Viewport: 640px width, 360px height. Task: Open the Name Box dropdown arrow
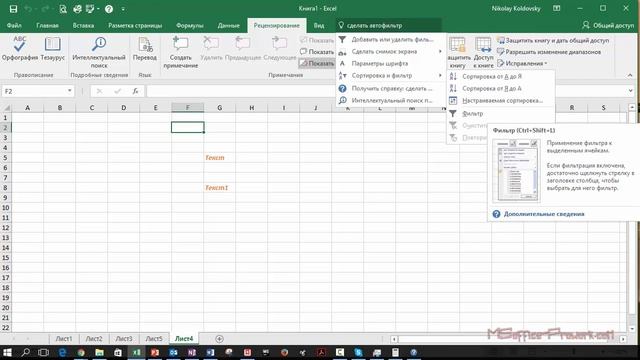click(70, 91)
